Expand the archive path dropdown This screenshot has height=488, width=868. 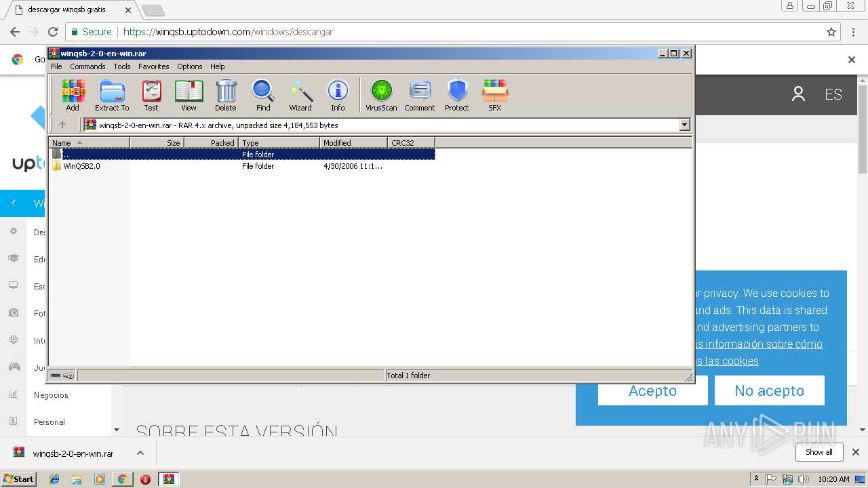tap(684, 125)
